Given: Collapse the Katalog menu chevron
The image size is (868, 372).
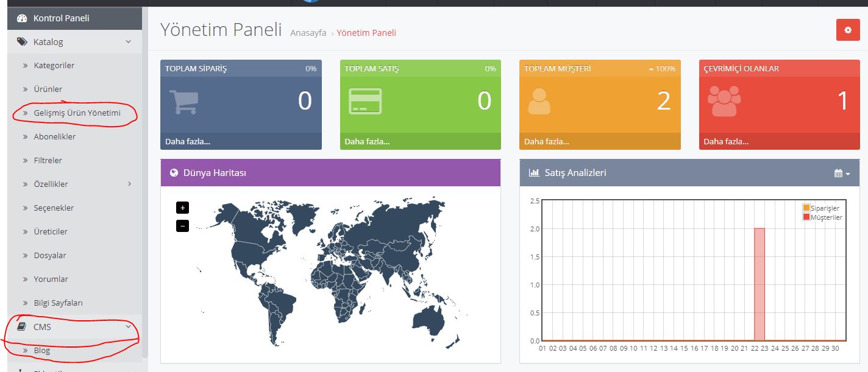Looking at the screenshot, I should [x=128, y=42].
